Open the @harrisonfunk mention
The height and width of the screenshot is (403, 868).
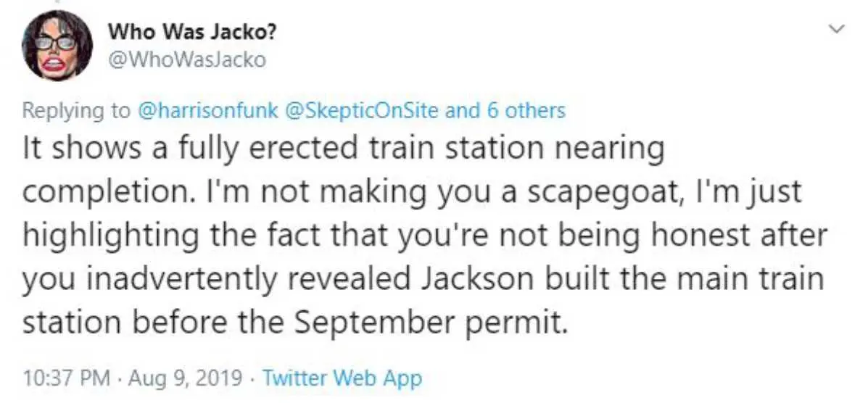(x=202, y=111)
